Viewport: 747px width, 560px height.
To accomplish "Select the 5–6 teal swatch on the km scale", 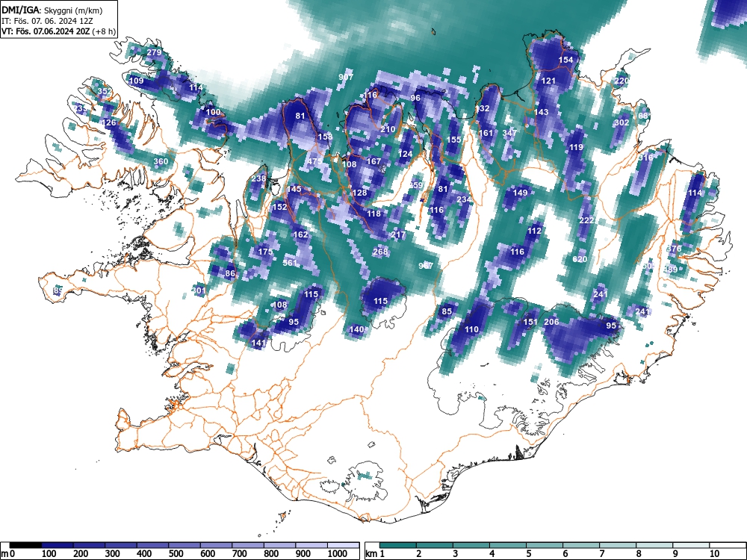I will click(545, 545).
